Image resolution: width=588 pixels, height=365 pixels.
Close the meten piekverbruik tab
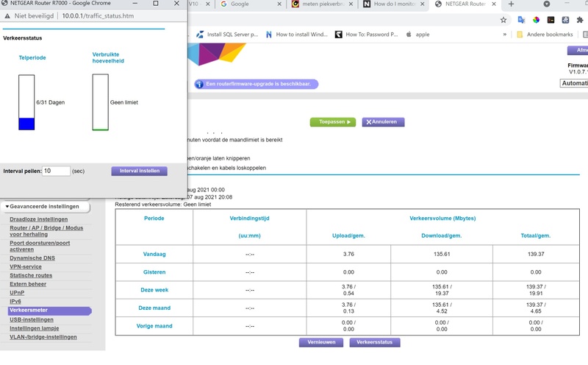pos(351,4)
